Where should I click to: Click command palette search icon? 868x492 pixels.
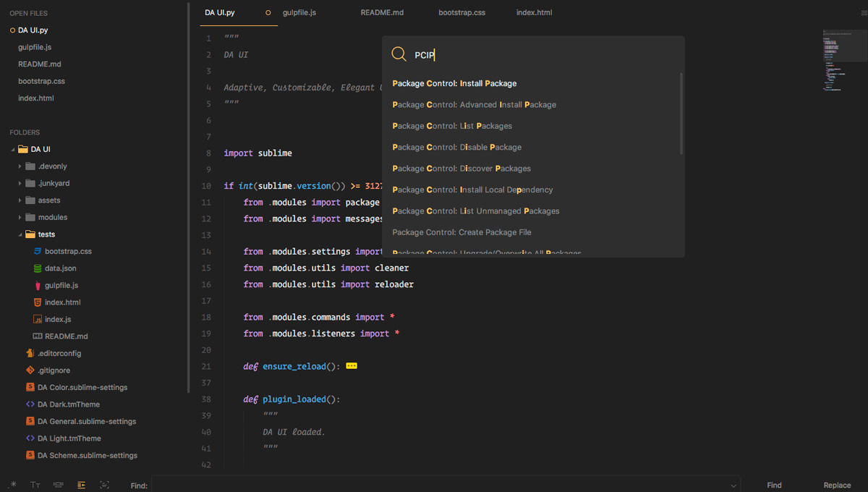399,54
